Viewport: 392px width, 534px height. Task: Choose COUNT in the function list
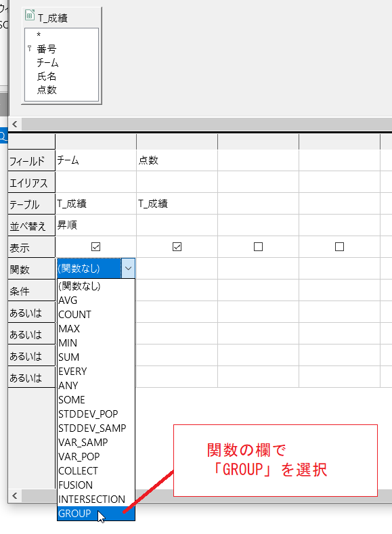(95, 314)
